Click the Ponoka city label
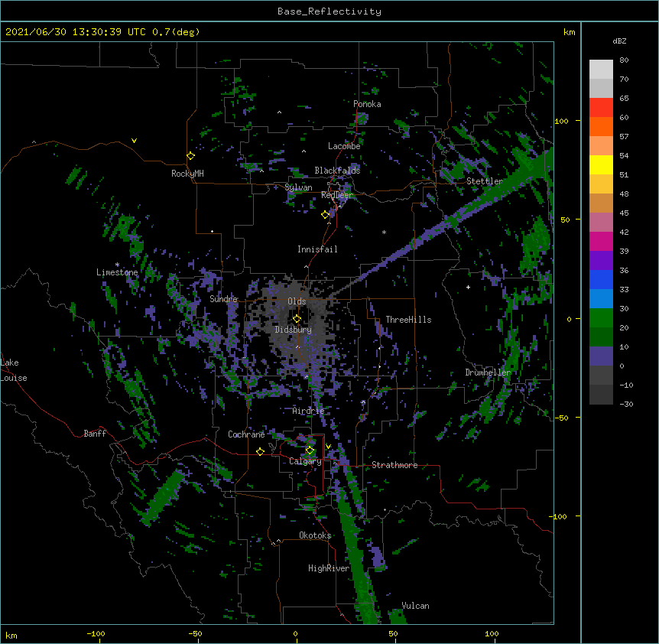The width and height of the screenshot is (659, 644). point(367,104)
